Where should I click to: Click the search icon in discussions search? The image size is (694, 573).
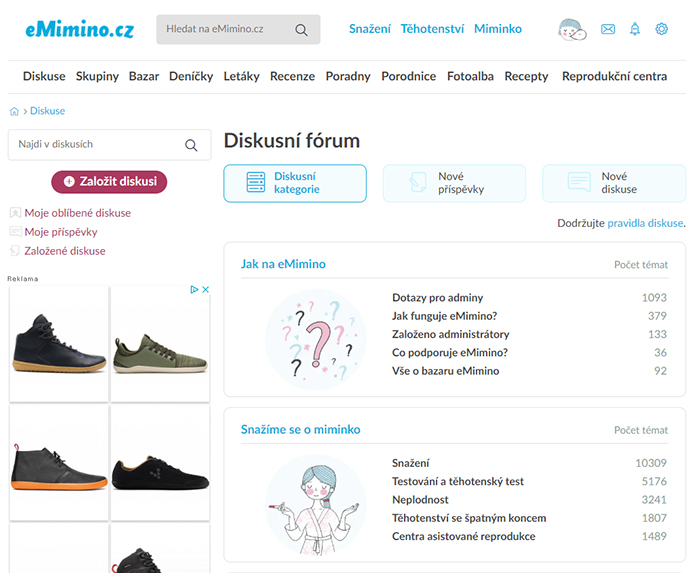[192, 145]
